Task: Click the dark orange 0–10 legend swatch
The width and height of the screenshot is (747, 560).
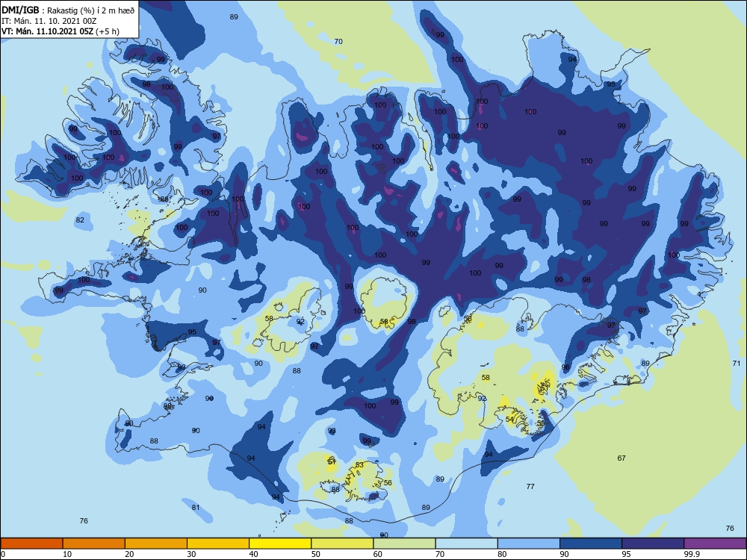Action: (x=31, y=544)
